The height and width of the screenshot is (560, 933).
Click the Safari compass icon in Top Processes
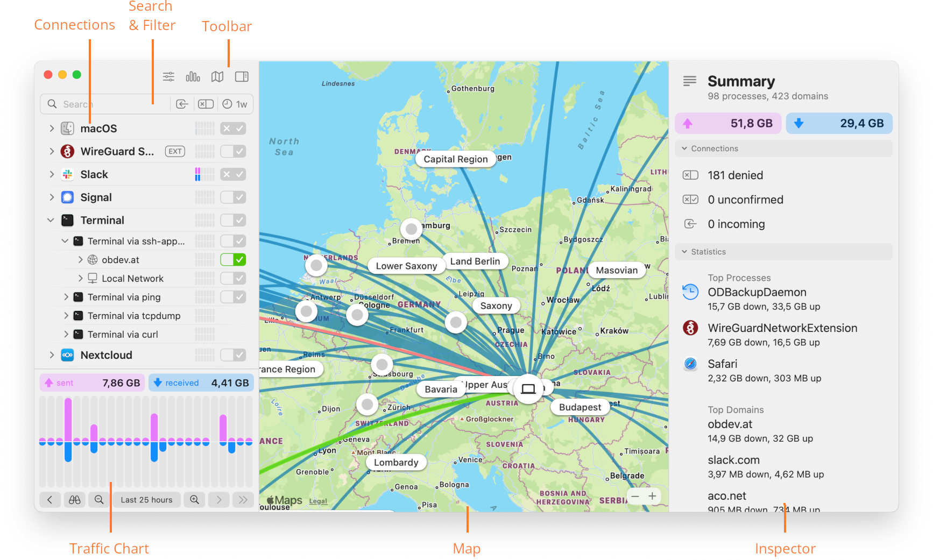coord(690,364)
